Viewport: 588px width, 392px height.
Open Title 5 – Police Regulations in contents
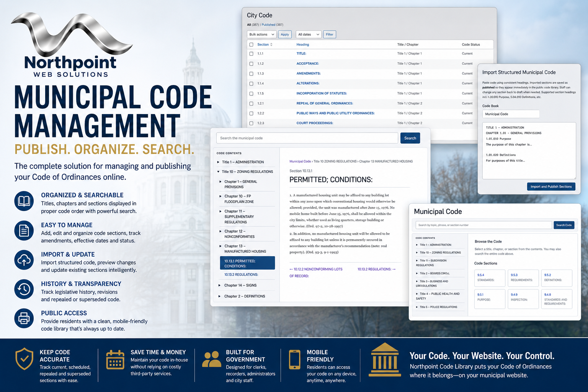(438, 307)
